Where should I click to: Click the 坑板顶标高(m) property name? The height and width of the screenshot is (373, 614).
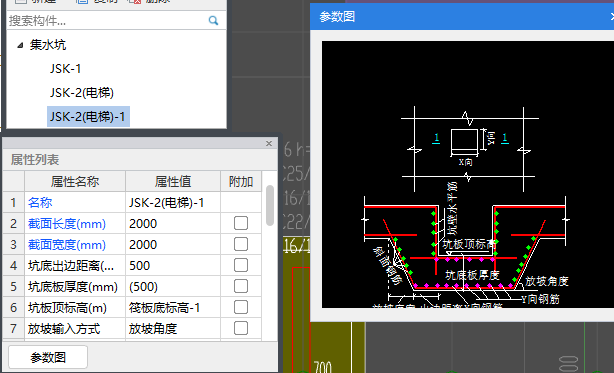[x=67, y=308]
